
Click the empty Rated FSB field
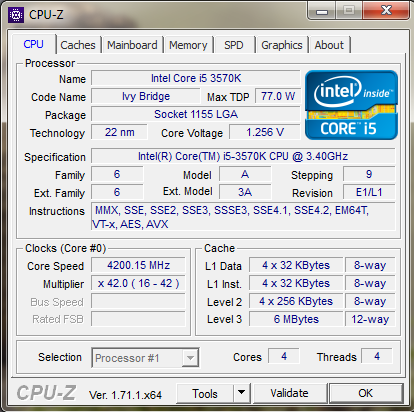[138, 319]
